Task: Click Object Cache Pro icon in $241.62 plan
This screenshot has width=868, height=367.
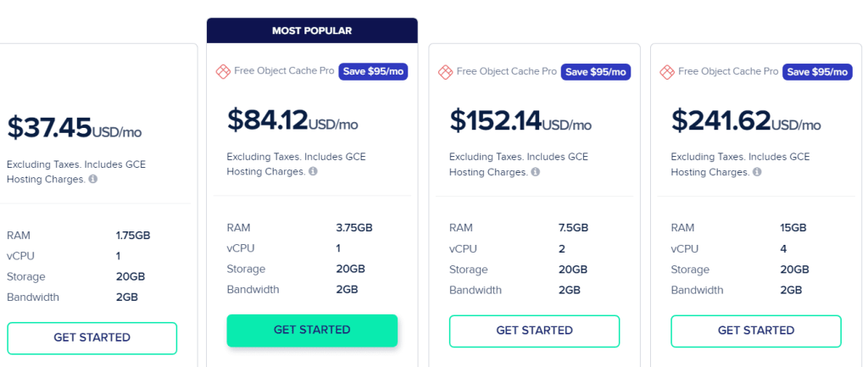Action: point(667,71)
